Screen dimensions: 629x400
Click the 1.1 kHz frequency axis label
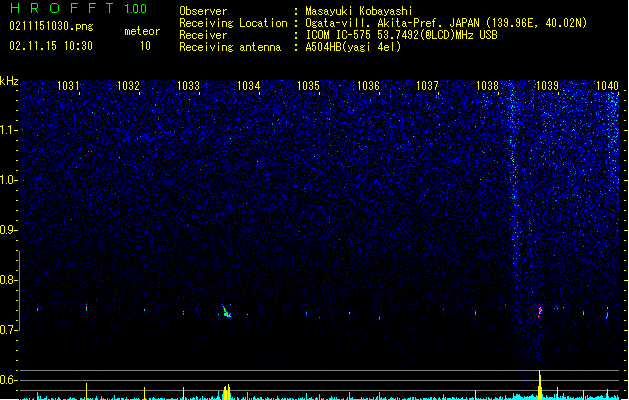click(x=8, y=130)
